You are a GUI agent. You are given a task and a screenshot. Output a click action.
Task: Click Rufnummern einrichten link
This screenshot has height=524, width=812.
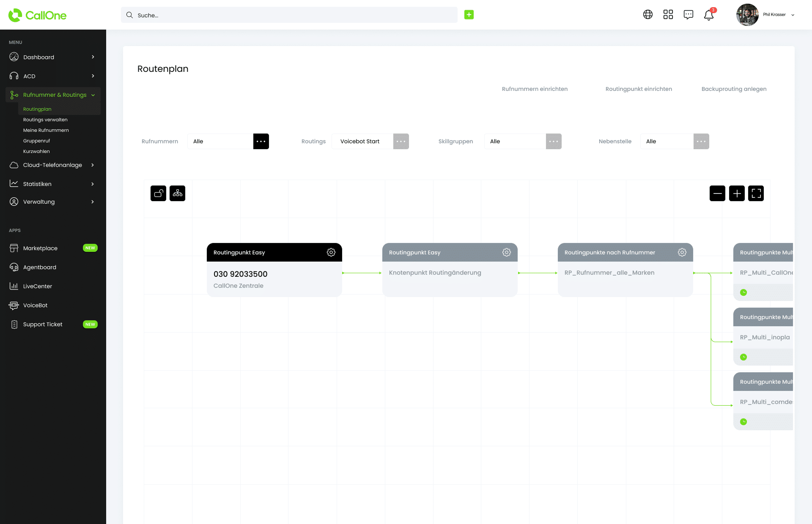point(535,89)
